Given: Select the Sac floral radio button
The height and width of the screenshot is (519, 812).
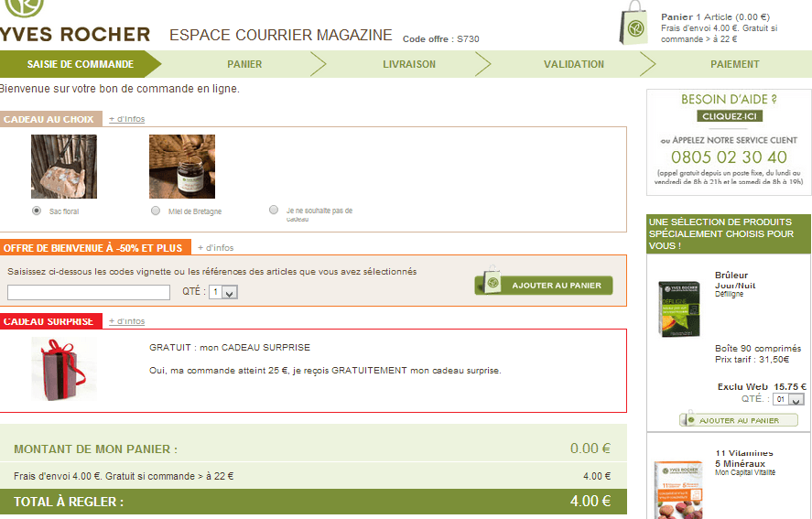Looking at the screenshot, I should tap(37, 211).
